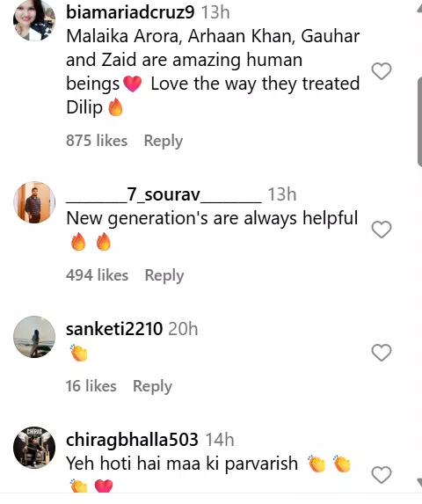Open ______7_sourav______ username link
The height and width of the screenshot is (504, 422).
[164, 194]
